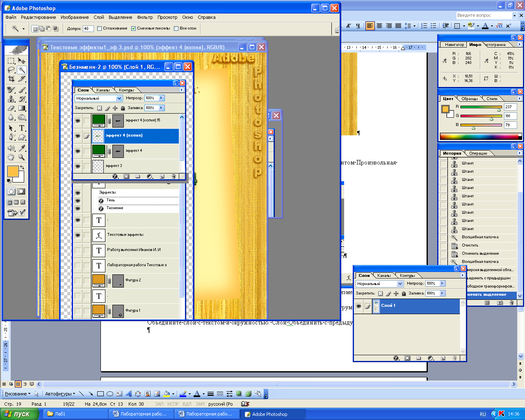Select the Rectangular Marquee tool
The width and height of the screenshot is (525, 420).
tap(11, 61)
